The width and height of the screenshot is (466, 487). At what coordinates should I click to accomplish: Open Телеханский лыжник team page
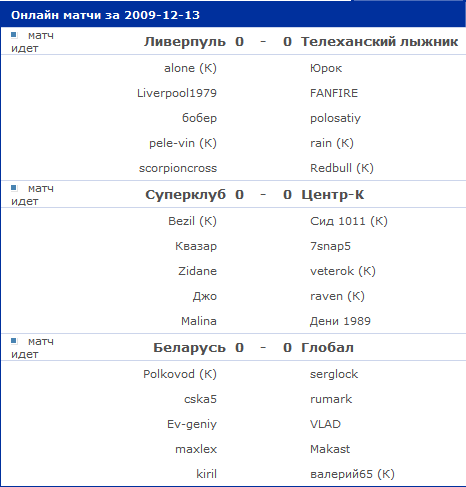tap(379, 42)
